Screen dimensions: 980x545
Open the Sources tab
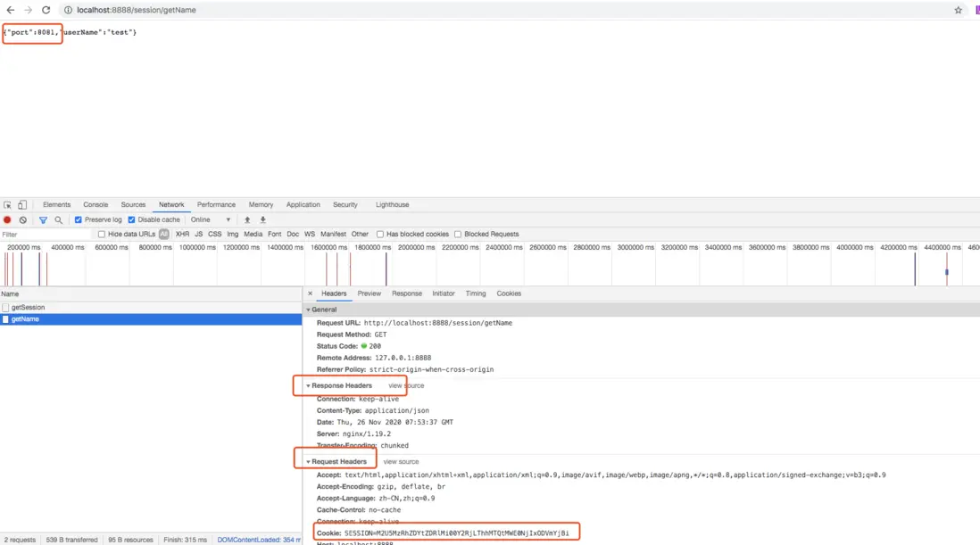(133, 205)
